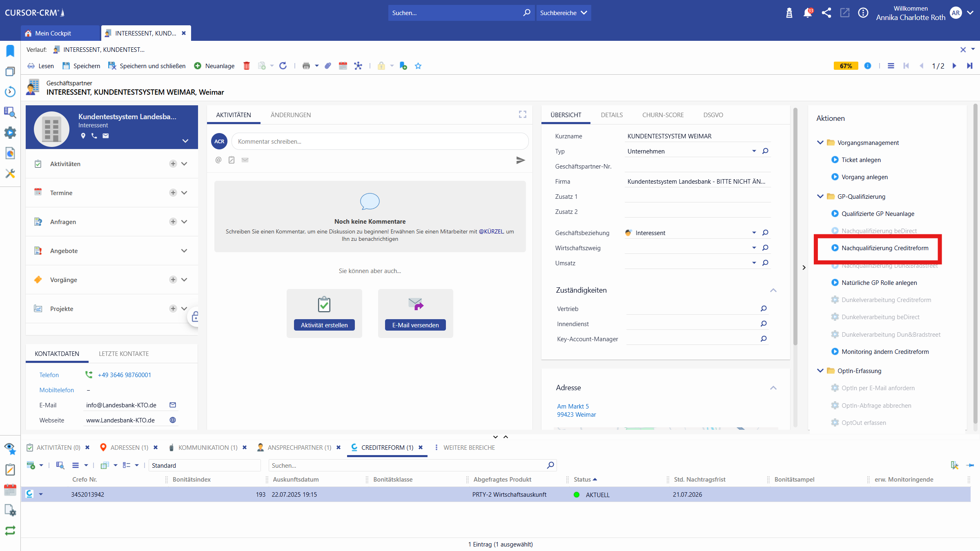Open the CHURN-SCORE tab
The height and width of the screenshot is (551, 980).
coord(663,115)
